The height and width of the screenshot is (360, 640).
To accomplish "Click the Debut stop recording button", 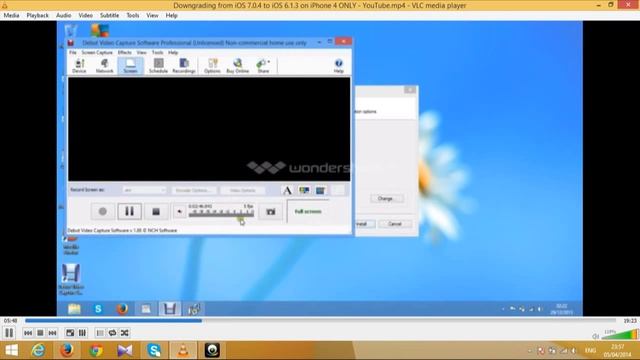I will click(x=156, y=211).
